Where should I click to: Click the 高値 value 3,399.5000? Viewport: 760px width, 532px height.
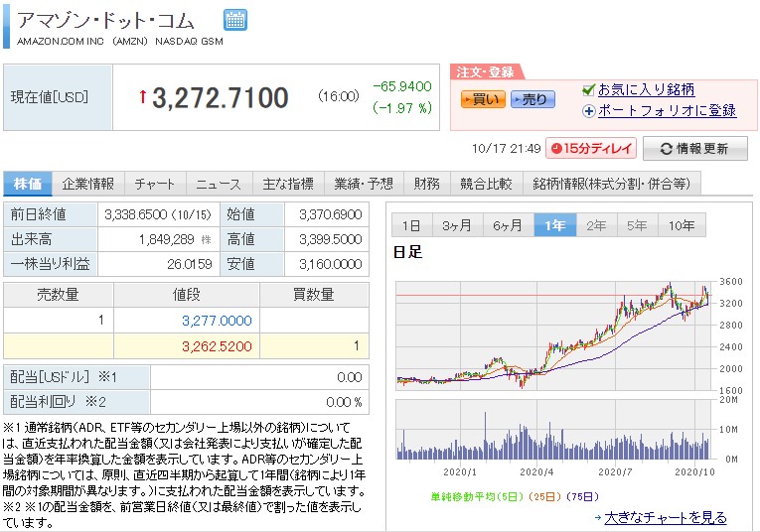pos(331,239)
